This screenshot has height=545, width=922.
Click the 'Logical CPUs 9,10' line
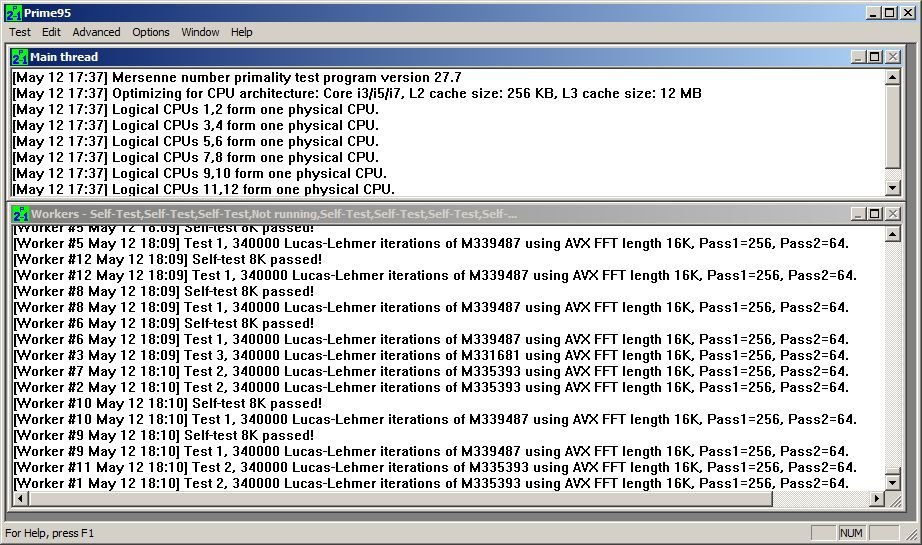(200, 173)
